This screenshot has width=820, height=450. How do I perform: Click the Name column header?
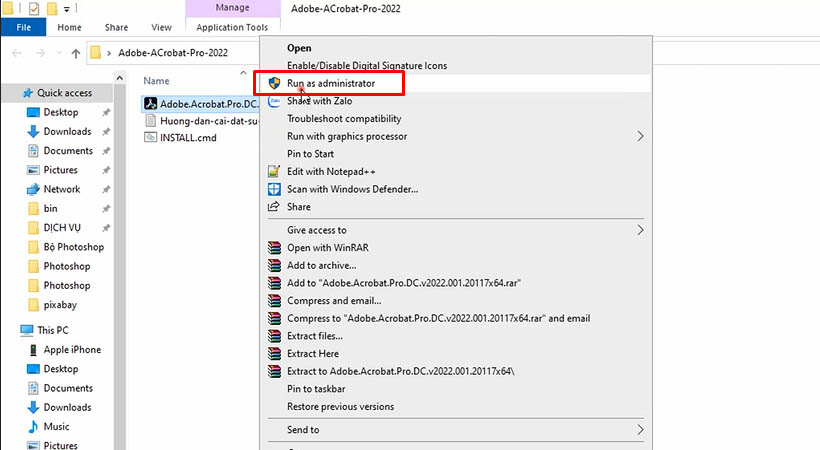point(156,81)
